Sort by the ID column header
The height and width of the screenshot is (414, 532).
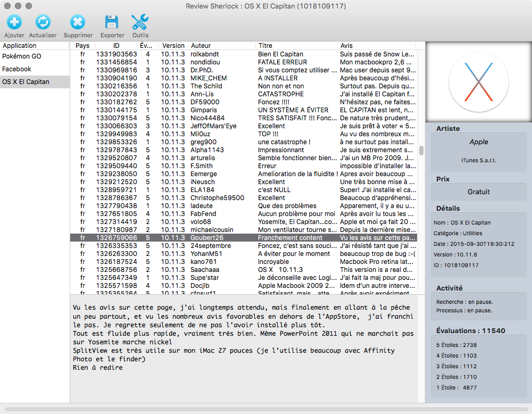tap(117, 45)
